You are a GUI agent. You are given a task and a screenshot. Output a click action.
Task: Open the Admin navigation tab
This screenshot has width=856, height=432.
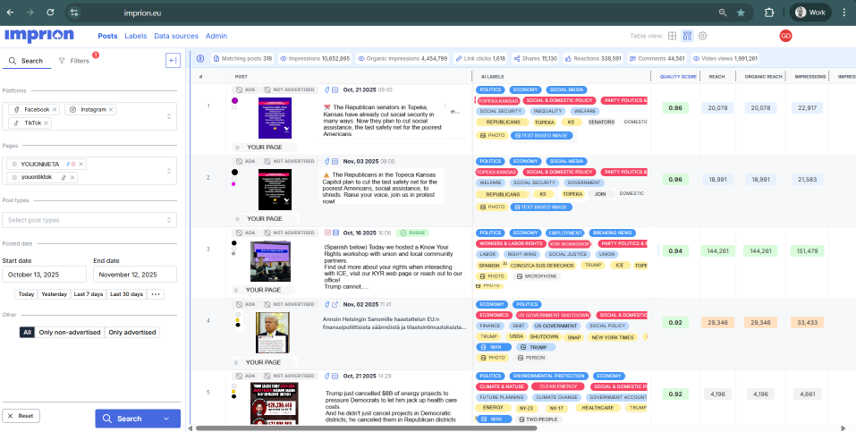pos(216,36)
